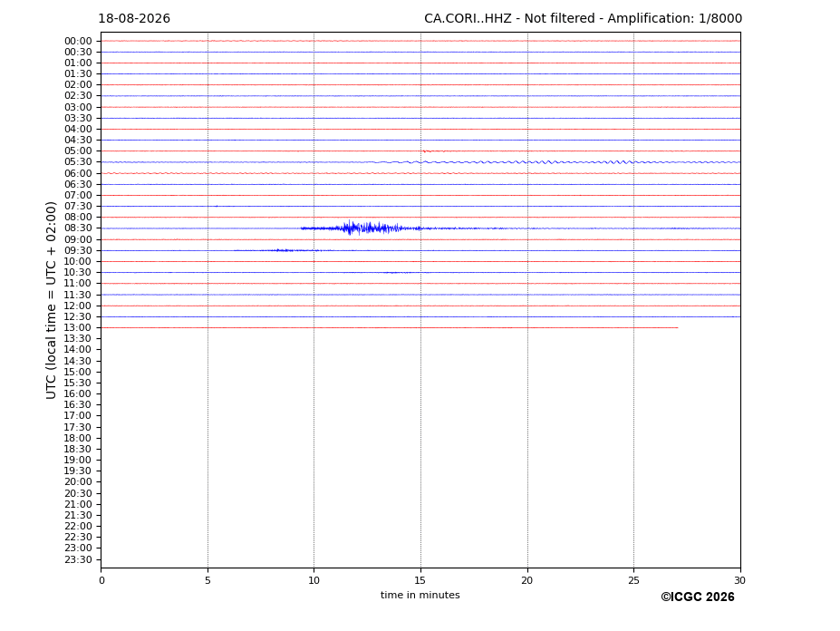Select the 02:30 time row label
Screen dimensions: 840x631
(78, 95)
